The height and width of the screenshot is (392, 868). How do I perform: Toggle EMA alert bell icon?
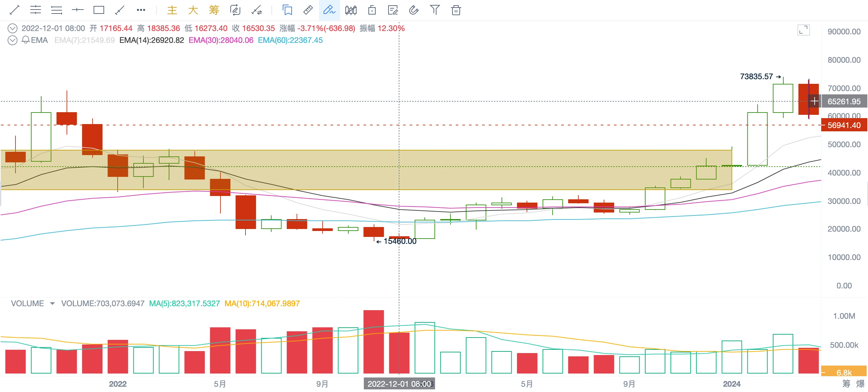[x=26, y=40]
